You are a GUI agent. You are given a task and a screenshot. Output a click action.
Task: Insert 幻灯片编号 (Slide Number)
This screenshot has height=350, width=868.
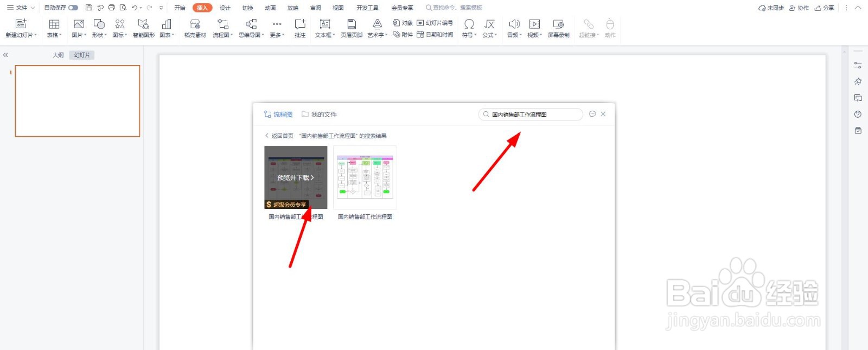[435, 23]
